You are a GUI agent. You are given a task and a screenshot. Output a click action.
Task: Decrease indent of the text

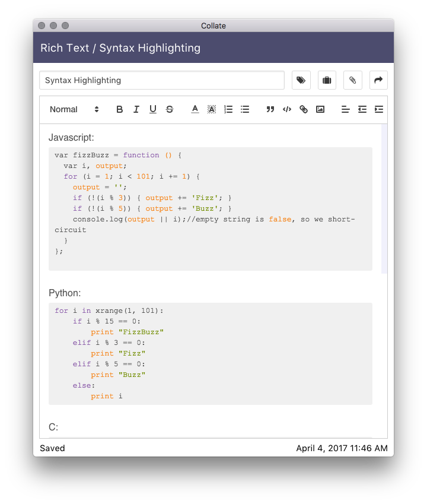click(362, 109)
